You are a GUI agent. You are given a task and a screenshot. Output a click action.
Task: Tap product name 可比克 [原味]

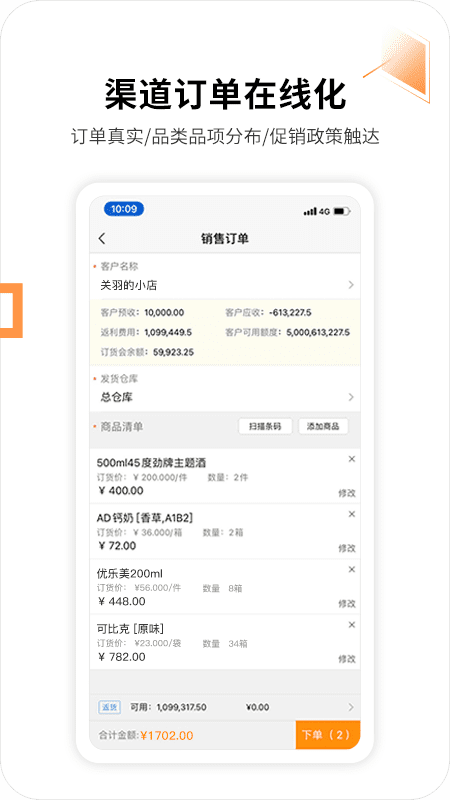(x=130, y=629)
